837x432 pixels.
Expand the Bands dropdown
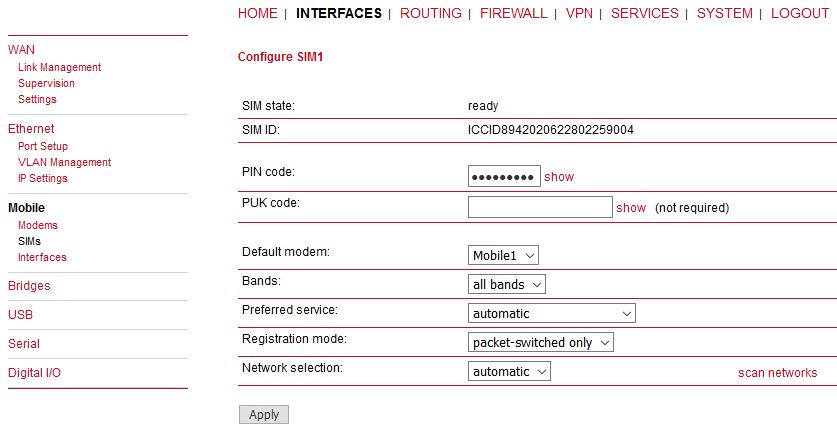(507, 285)
